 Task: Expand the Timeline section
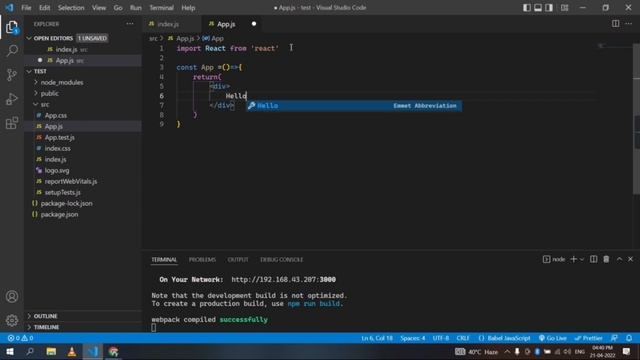click(x=83, y=327)
